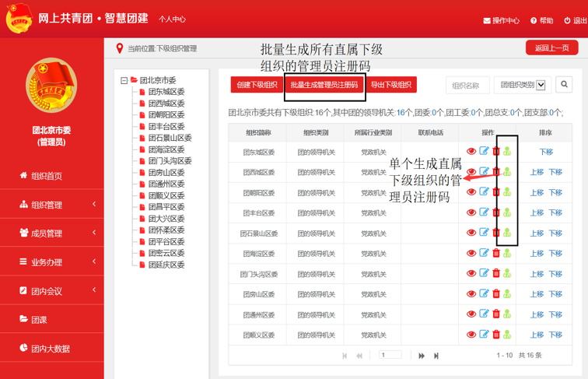
Task: Edit the 团丰台区委 row
Action: click(484, 212)
